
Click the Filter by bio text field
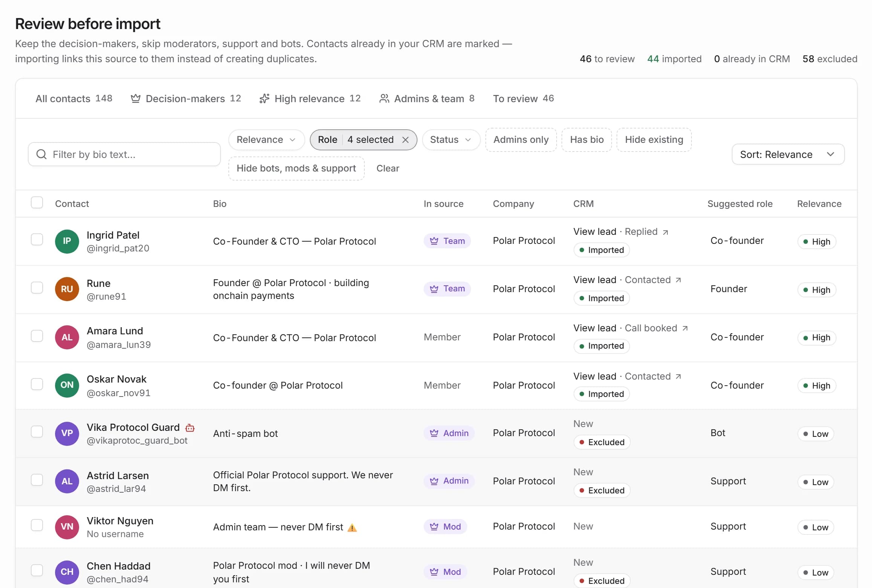point(124,154)
